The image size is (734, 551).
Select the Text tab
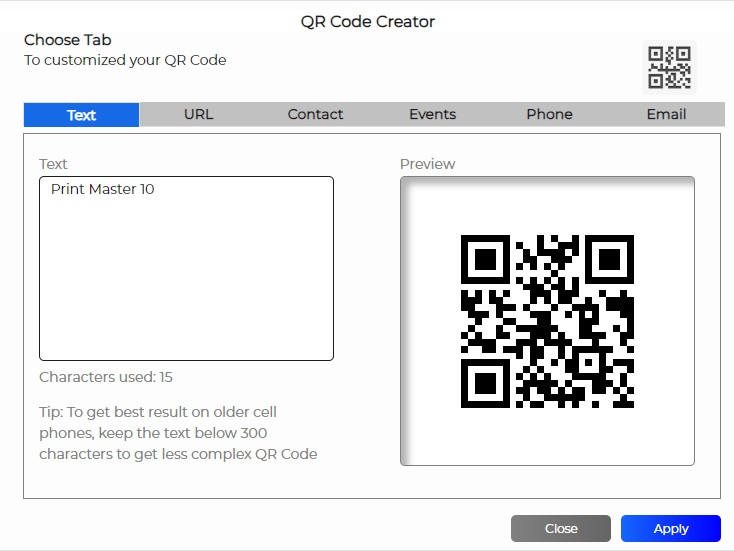81,115
